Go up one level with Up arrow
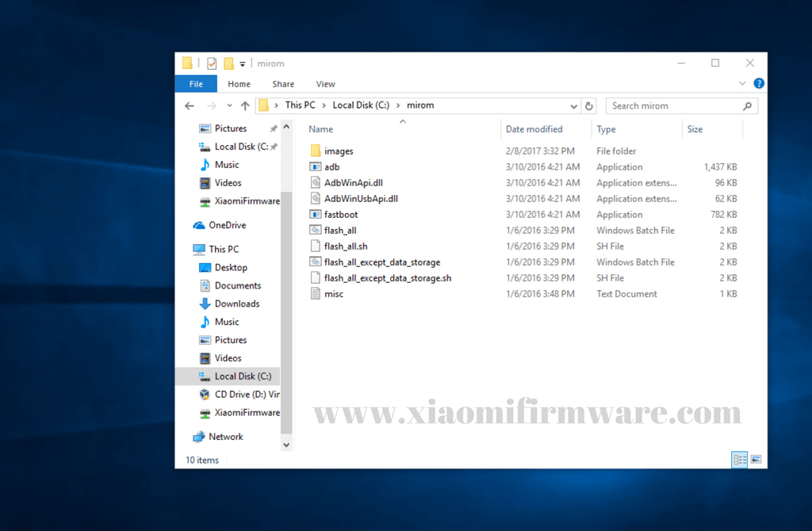Screen dimensions: 812x531 pyautogui.click(x=246, y=106)
